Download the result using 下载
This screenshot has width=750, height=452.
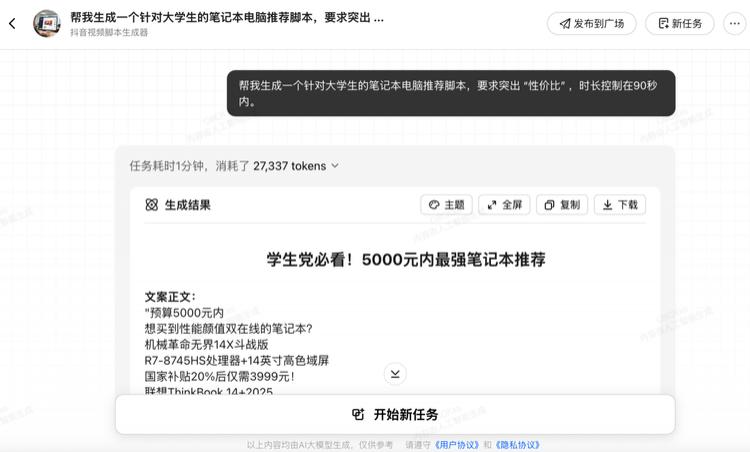619,205
